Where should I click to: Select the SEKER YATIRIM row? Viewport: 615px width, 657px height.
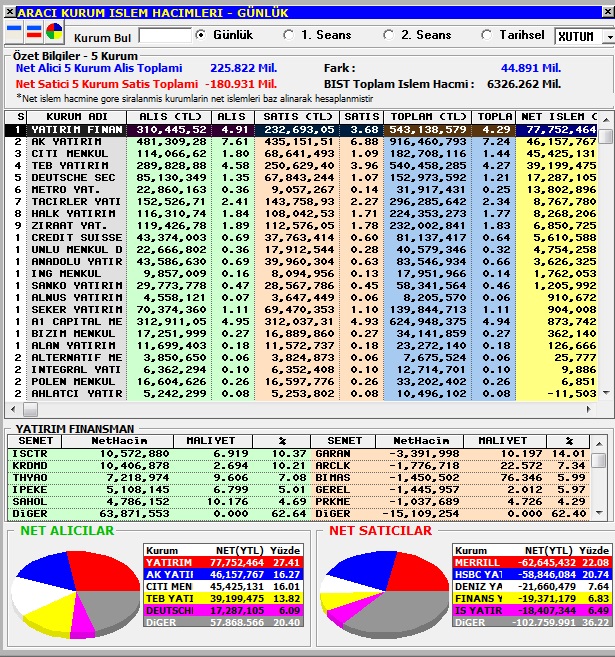(302, 310)
